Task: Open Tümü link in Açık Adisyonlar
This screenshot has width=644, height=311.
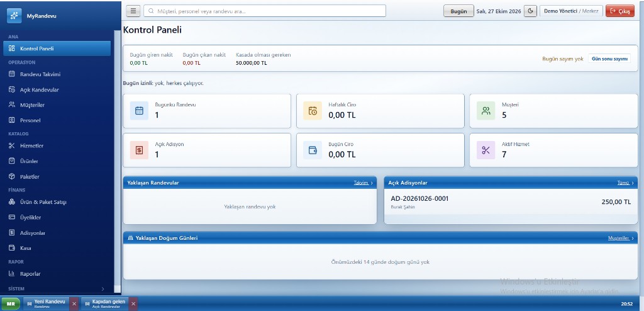Action: tap(625, 183)
